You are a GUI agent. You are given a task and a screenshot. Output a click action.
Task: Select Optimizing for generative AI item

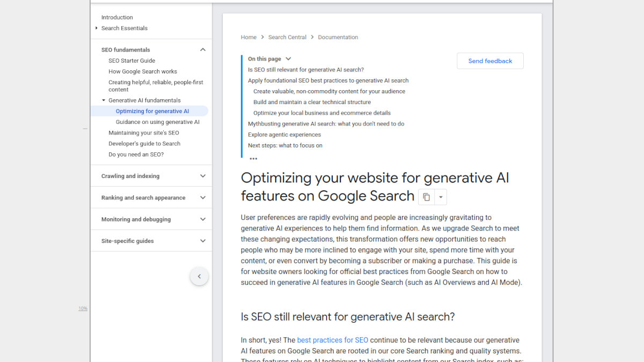tap(152, 111)
